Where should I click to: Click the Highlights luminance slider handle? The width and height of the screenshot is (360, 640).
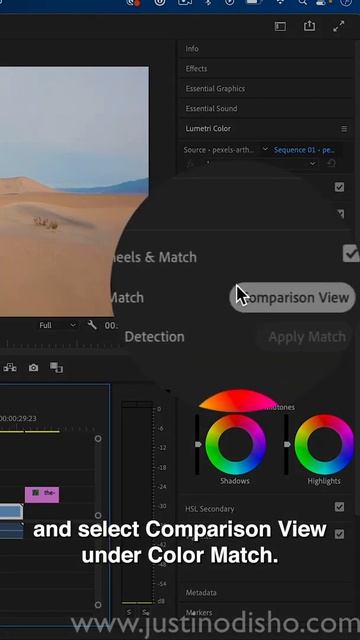pos(287,444)
